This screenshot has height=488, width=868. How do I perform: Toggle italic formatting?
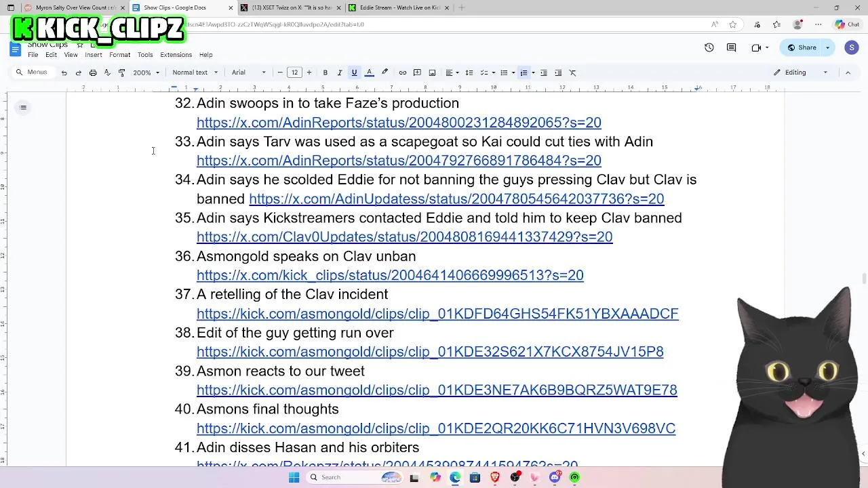point(340,73)
